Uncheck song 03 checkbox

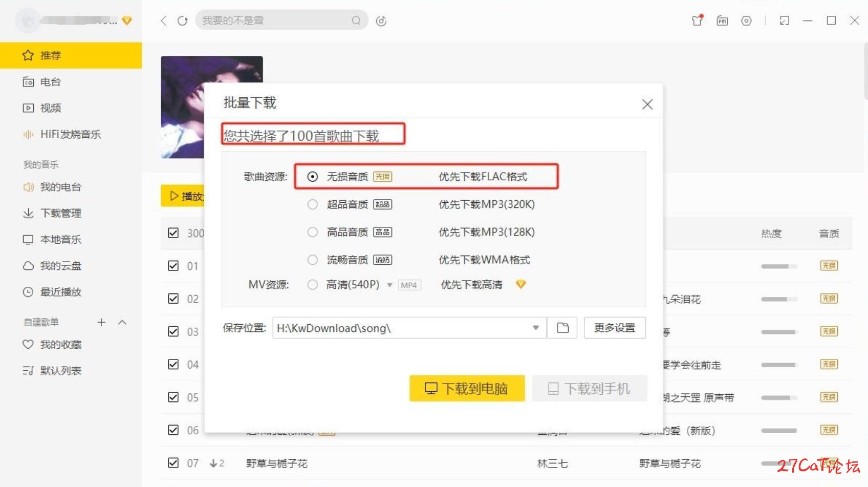(x=173, y=331)
